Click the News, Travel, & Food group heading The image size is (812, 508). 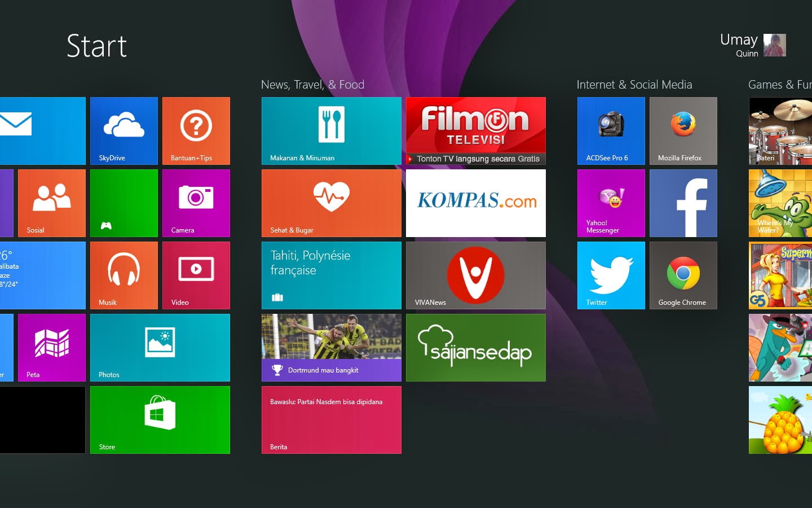312,85
